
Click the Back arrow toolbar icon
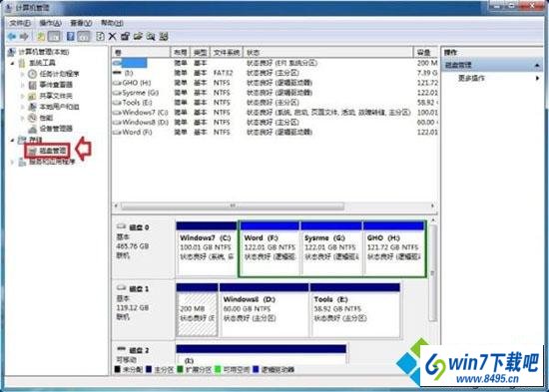pos(12,36)
